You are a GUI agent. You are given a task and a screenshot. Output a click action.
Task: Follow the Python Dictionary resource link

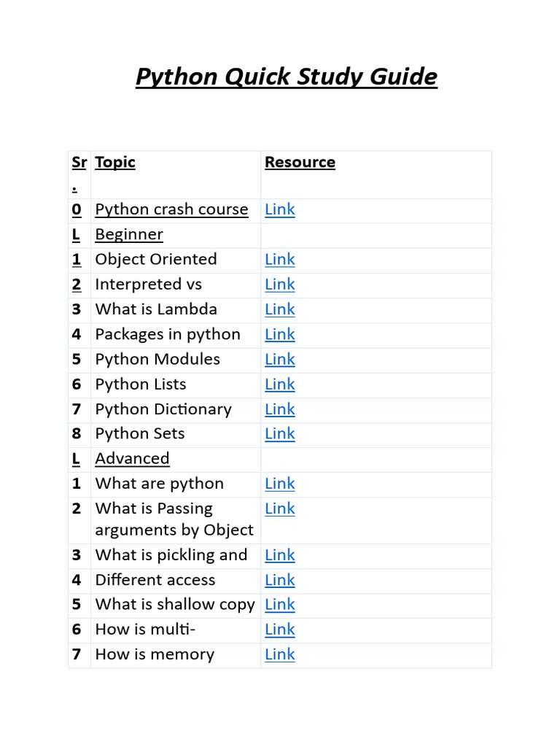(x=279, y=409)
